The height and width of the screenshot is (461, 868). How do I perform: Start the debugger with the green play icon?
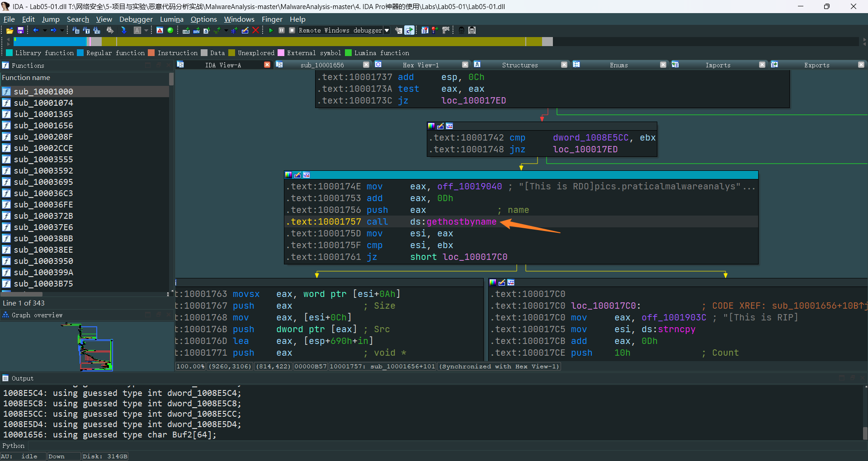tap(271, 30)
